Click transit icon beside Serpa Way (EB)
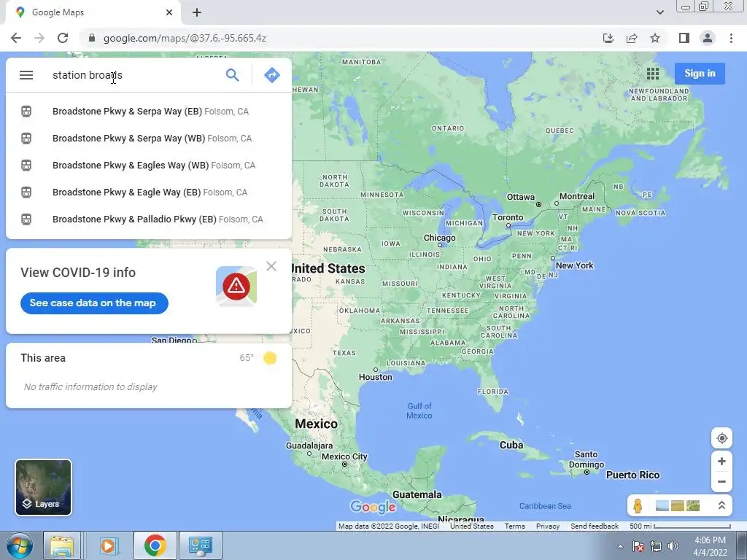Image resolution: width=747 pixels, height=560 pixels. [26, 112]
